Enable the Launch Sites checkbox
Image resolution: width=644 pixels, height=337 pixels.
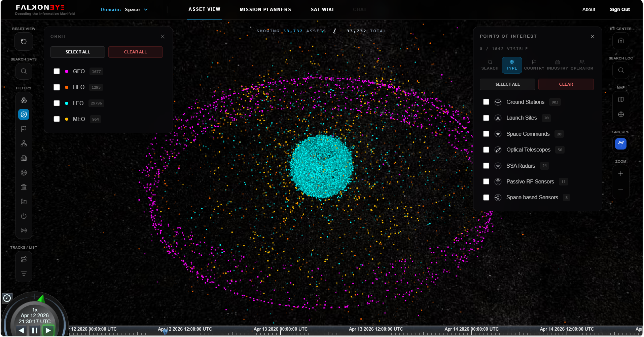[486, 118]
